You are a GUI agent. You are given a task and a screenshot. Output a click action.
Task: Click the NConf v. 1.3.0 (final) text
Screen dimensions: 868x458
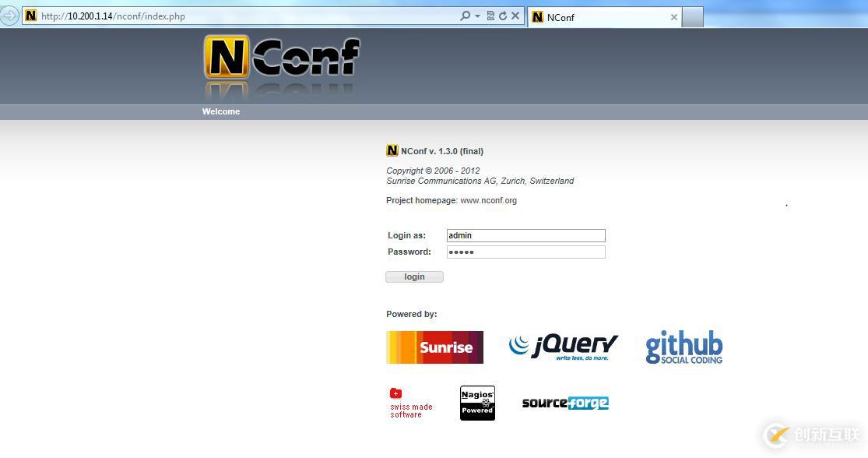[x=441, y=151]
